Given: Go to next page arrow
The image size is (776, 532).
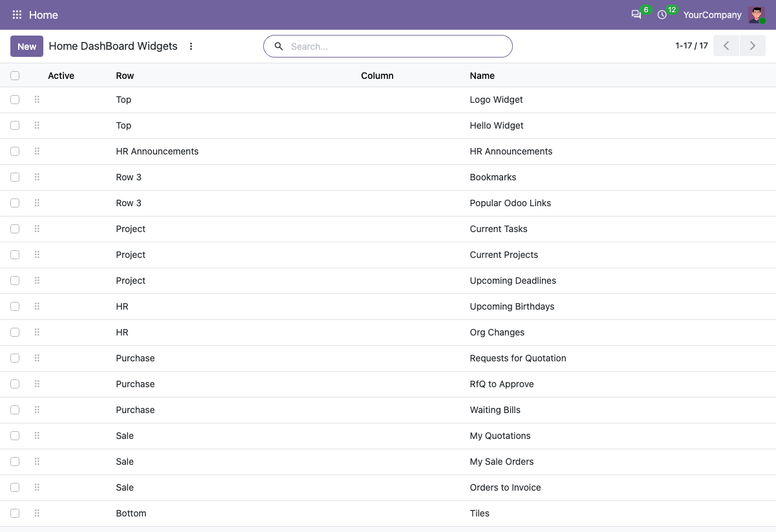Looking at the screenshot, I should 753,46.
